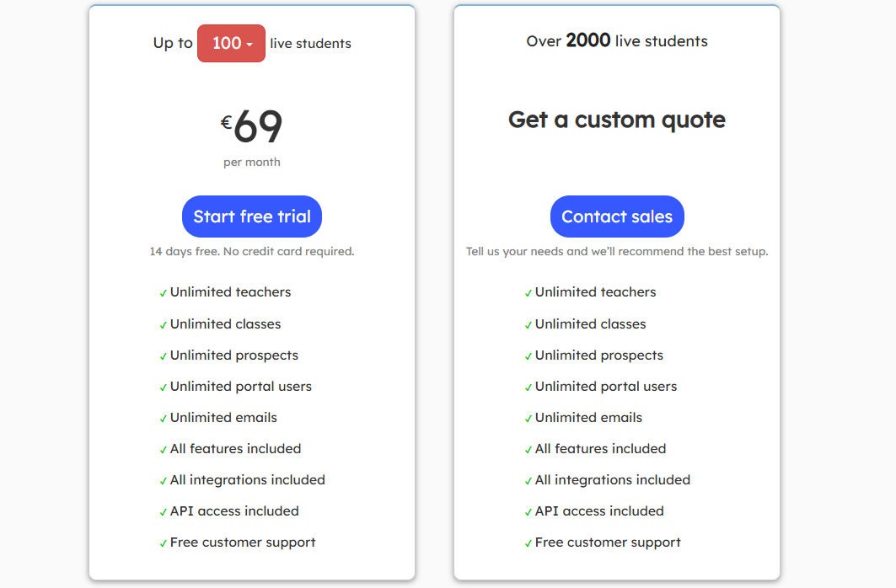The width and height of the screenshot is (896, 588).
Task: Click the checkmark beside Unlimited portal users in custom plan
Action: click(x=528, y=386)
